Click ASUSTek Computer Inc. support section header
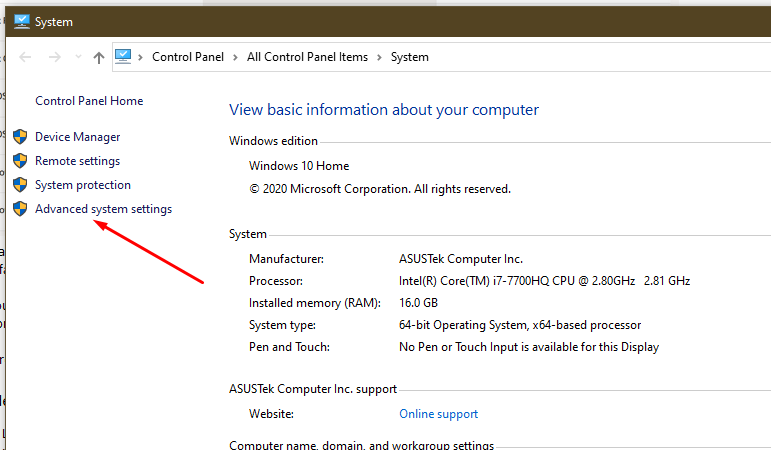This screenshot has width=771, height=450. (x=313, y=389)
